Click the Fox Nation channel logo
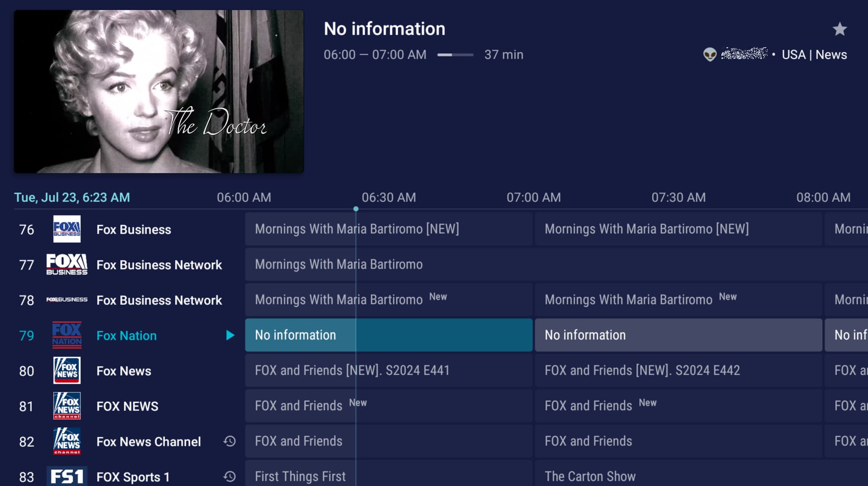This screenshot has width=868, height=486. pyautogui.click(x=67, y=335)
